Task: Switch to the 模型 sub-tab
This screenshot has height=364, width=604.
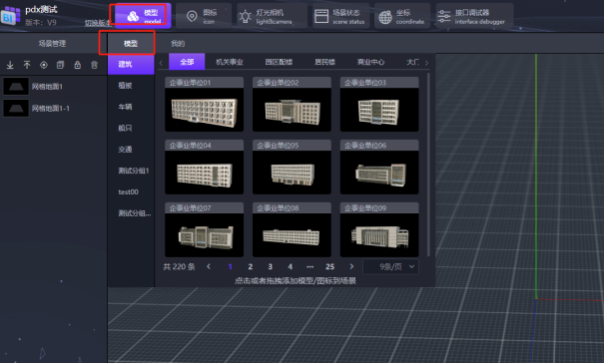Action: (x=131, y=44)
